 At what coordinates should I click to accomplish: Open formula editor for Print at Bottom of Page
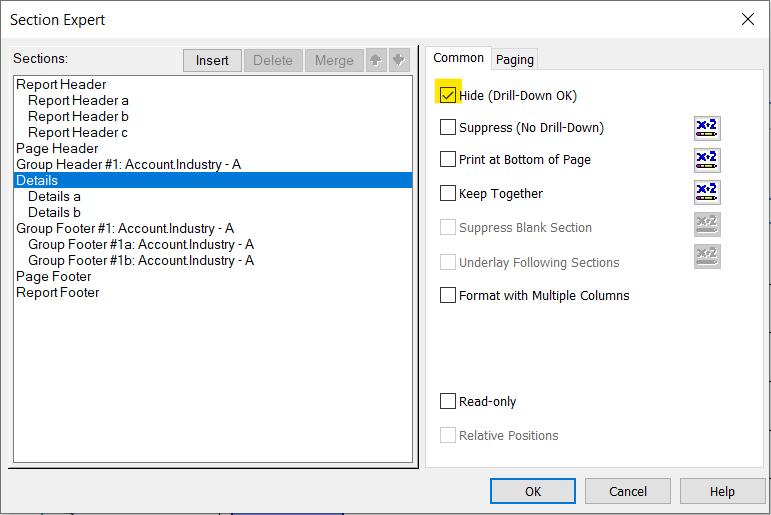pos(707,160)
